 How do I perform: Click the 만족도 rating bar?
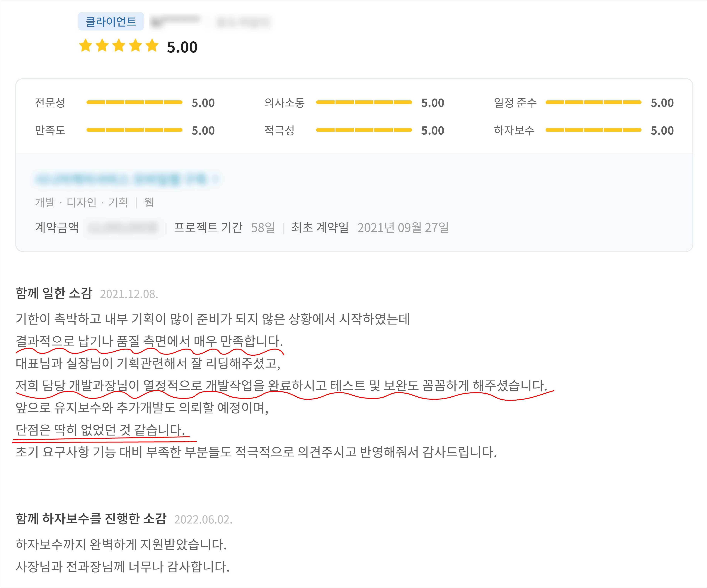pos(134,130)
